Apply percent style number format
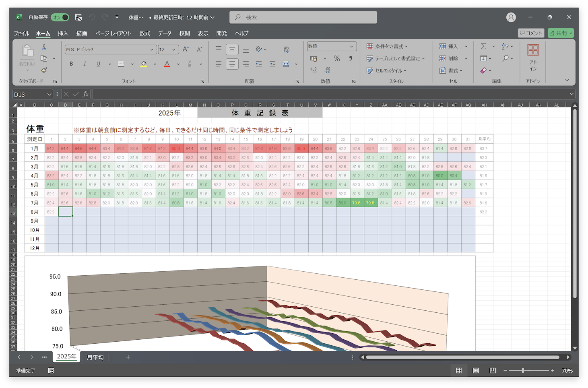This screenshot has width=588, height=388. (337, 58)
